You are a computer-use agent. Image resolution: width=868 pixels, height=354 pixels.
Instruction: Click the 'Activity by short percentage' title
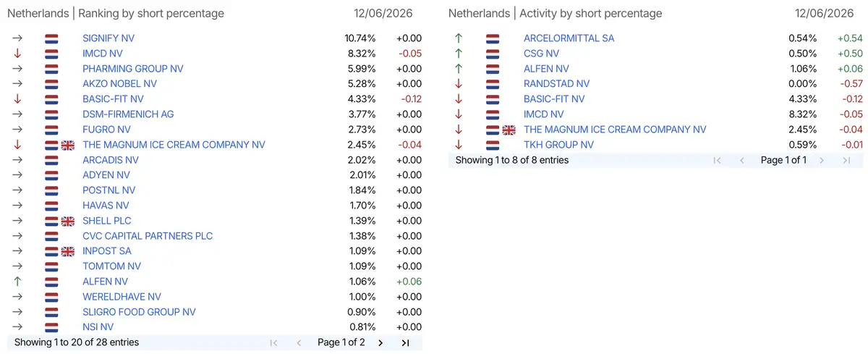tap(591, 13)
